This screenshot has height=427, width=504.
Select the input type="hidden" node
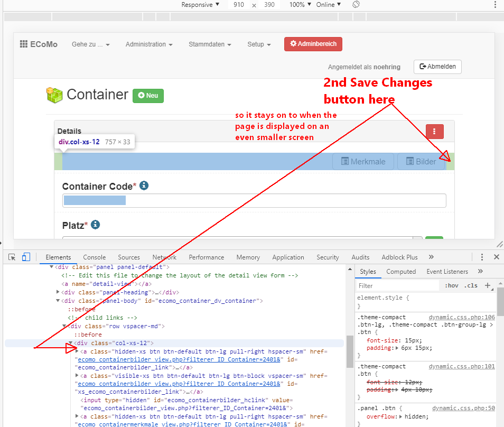coord(186,404)
